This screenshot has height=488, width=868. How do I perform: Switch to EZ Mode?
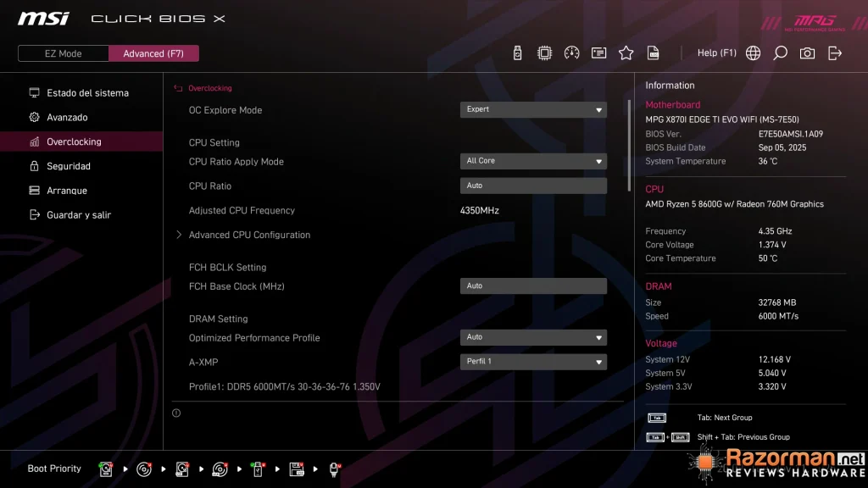pos(63,53)
